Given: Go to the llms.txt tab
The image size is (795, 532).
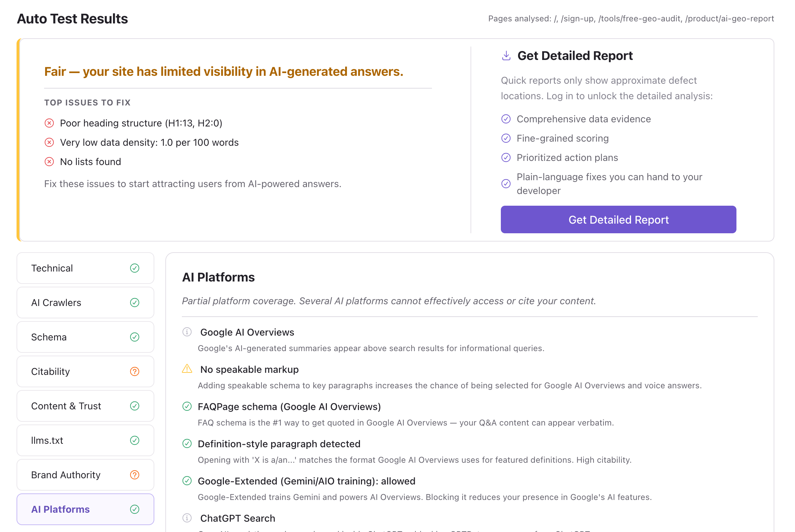Looking at the screenshot, I should click(x=85, y=440).
